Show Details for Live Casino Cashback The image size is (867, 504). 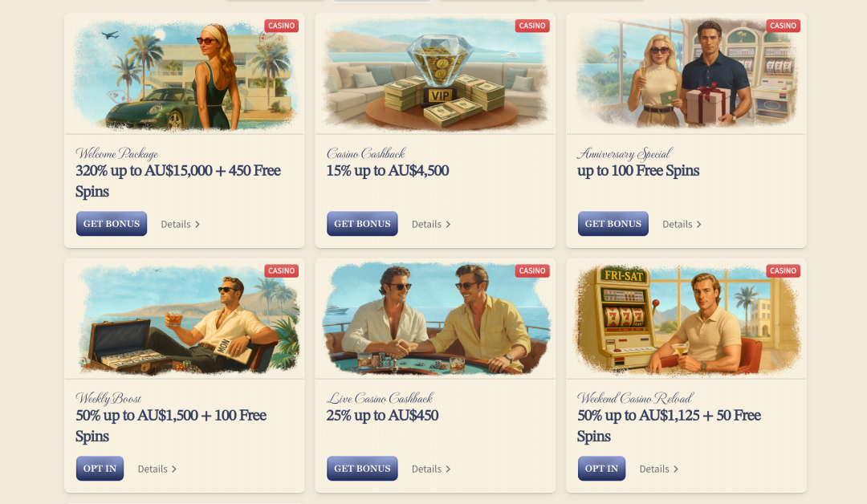[x=431, y=469]
